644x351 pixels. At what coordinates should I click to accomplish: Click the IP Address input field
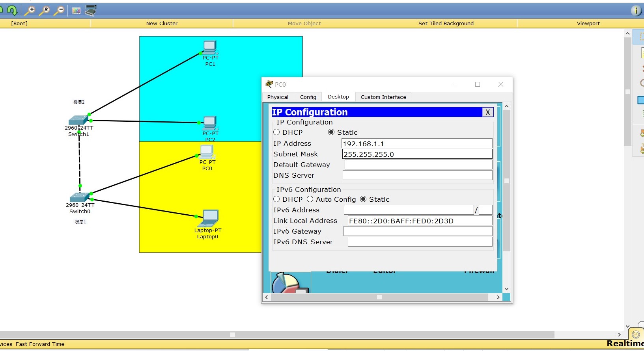417,143
